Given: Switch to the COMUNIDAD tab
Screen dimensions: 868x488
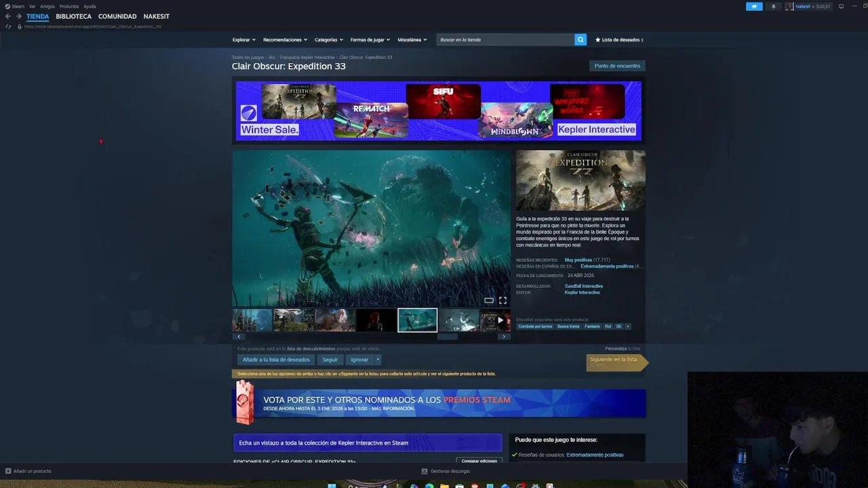Looking at the screenshot, I should point(117,16).
